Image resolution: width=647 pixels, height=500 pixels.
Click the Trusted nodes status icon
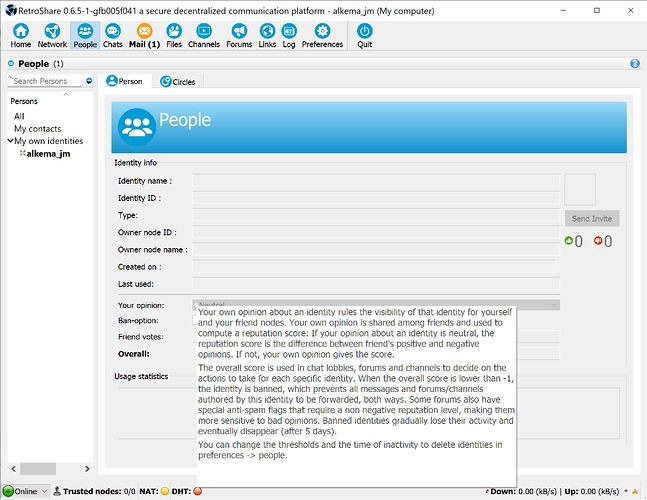coord(57,491)
